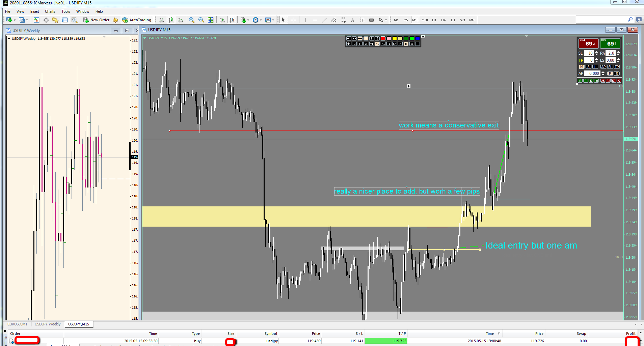The width and height of the screenshot is (644, 346).
Task: Toggle the AutoTrading button
Action: click(x=137, y=20)
